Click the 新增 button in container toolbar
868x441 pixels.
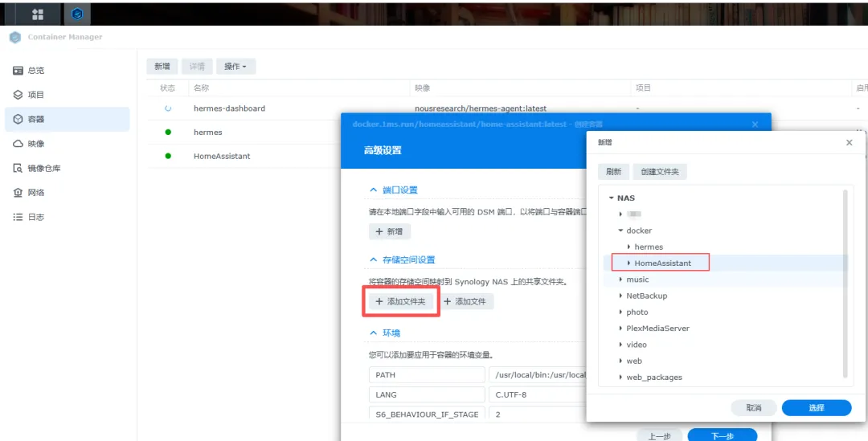point(162,67)
